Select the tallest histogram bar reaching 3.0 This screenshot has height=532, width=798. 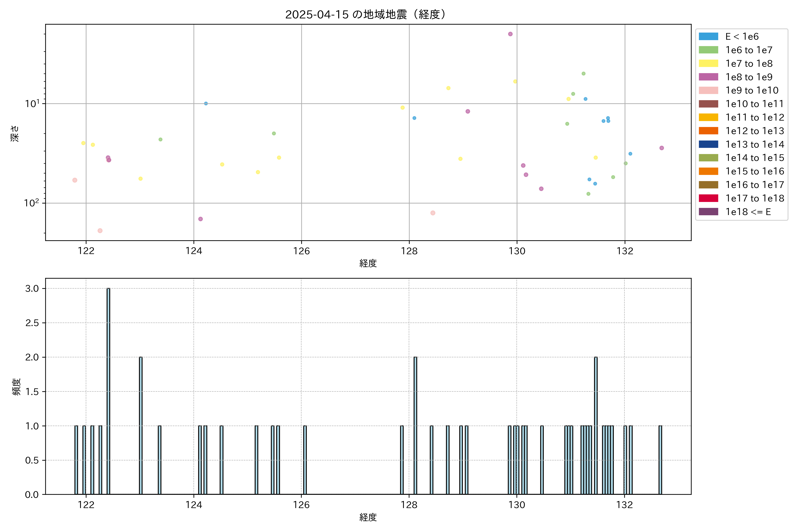pyautogui.click(x=108, y=390)
